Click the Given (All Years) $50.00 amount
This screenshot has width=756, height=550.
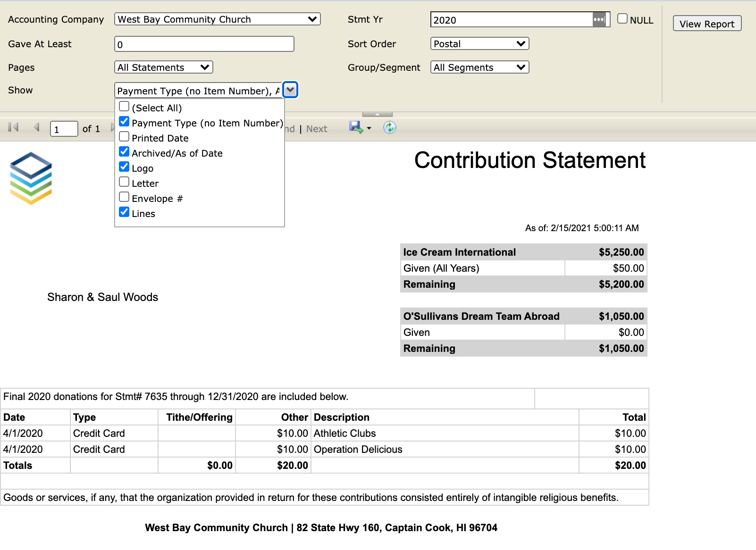pyautogui.click(x=628, y=268)
